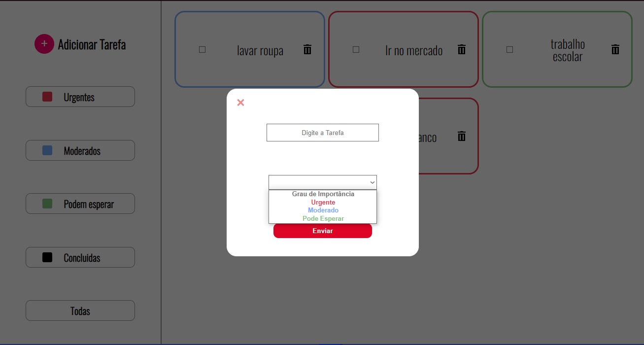
Task: Click the green Podem esperar color swatch
Action: (x=47, y=204)
